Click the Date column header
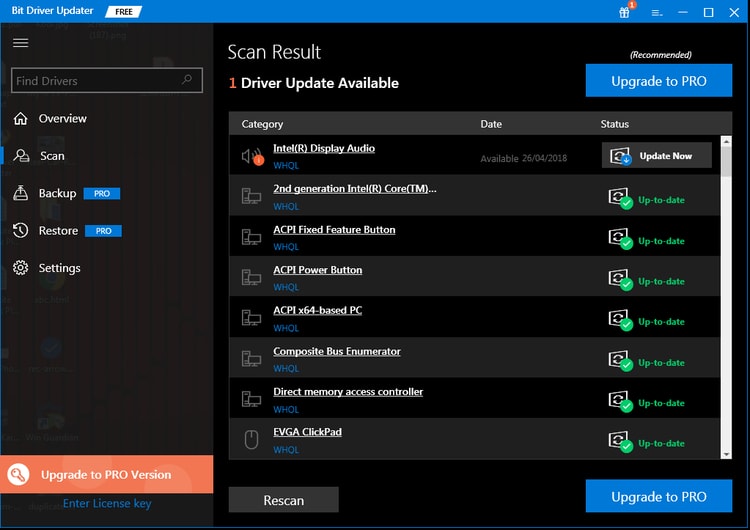 [x=491, y=124]
